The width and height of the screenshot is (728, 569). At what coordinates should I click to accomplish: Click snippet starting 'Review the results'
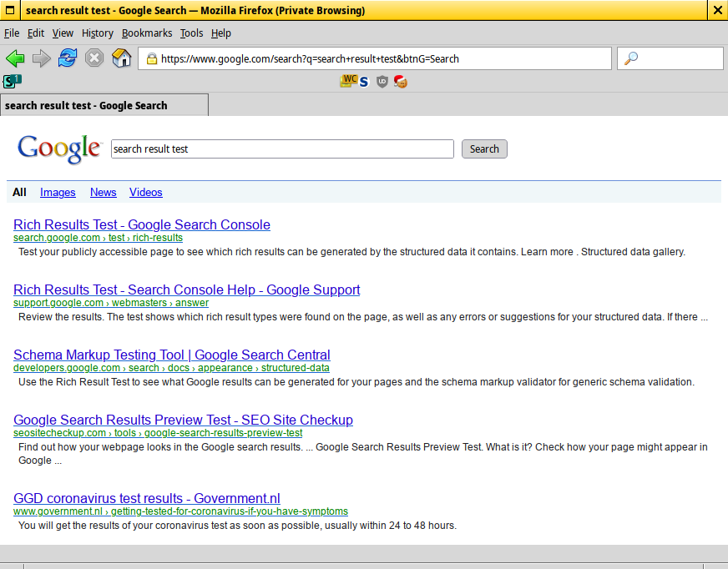[x=363, y=316]
